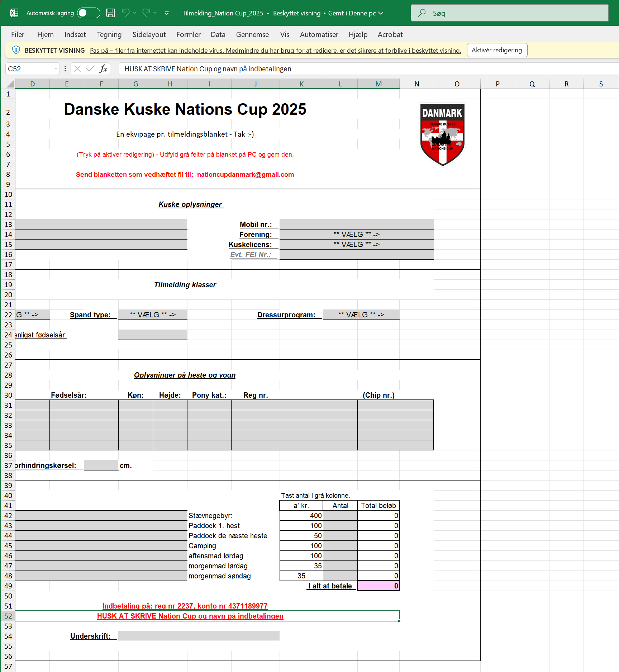
Task: Click the magnifier icon in the Søg box
Action: click(x=422, y=13)
